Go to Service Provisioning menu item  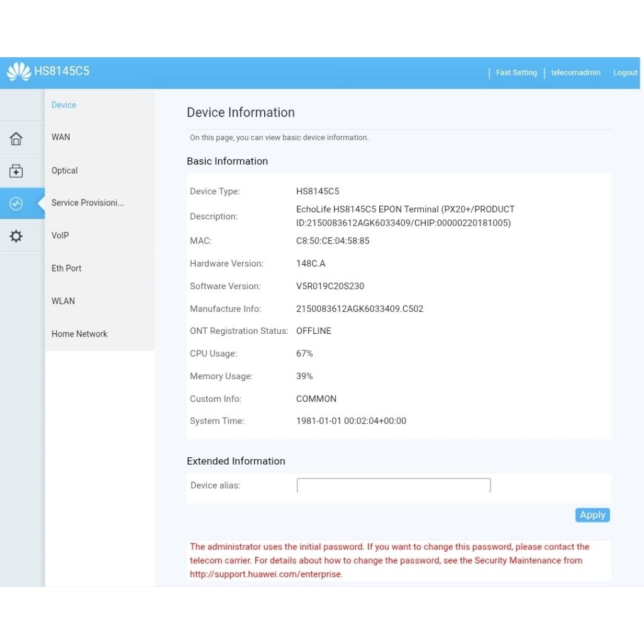[x=87, y=203]
